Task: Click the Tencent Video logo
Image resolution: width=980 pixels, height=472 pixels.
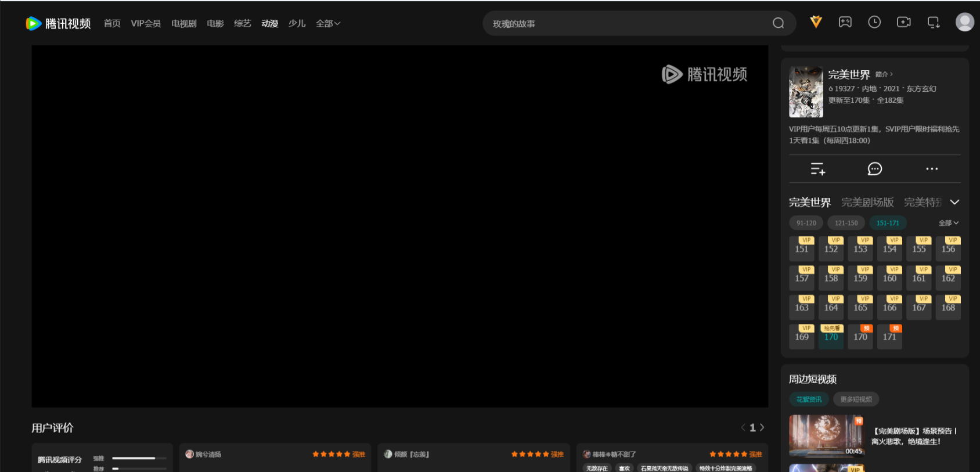Action: click(x=58, y=23)
